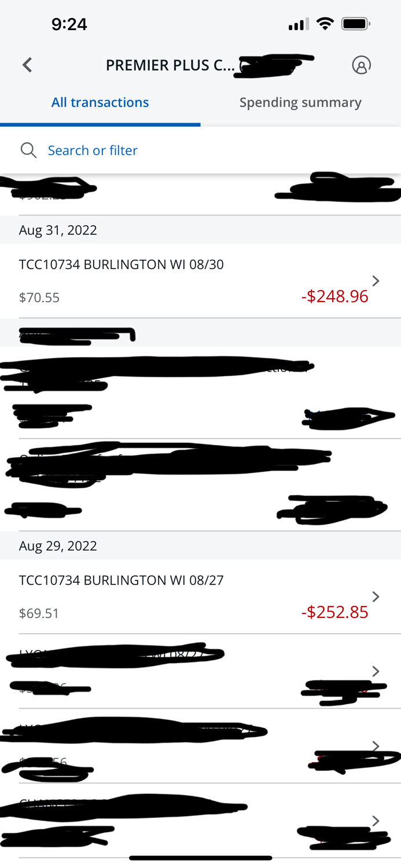Open the profile account icon

point(362,65)
